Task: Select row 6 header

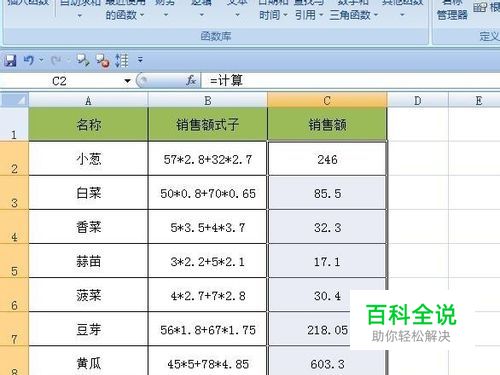Action: pyautogui.click(x=14, y=295)
